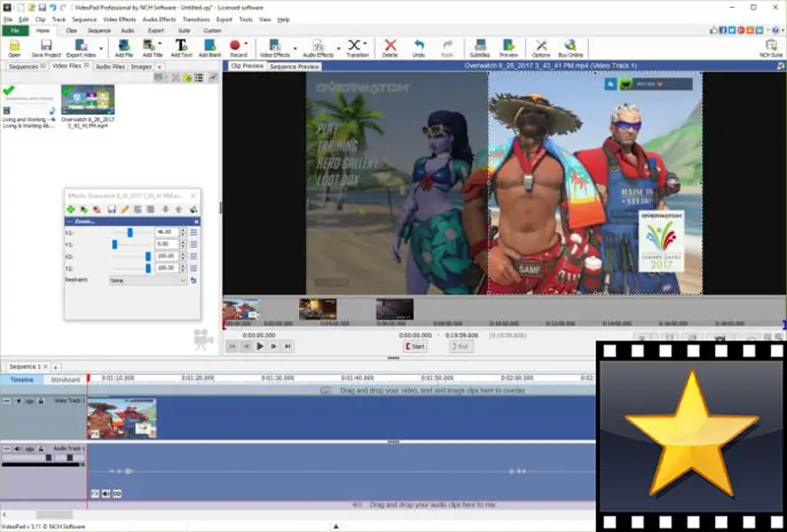Viewport: 787px width, 532px height.
Task: Click the X1 zoom slider handle
Action: (130, 232)
